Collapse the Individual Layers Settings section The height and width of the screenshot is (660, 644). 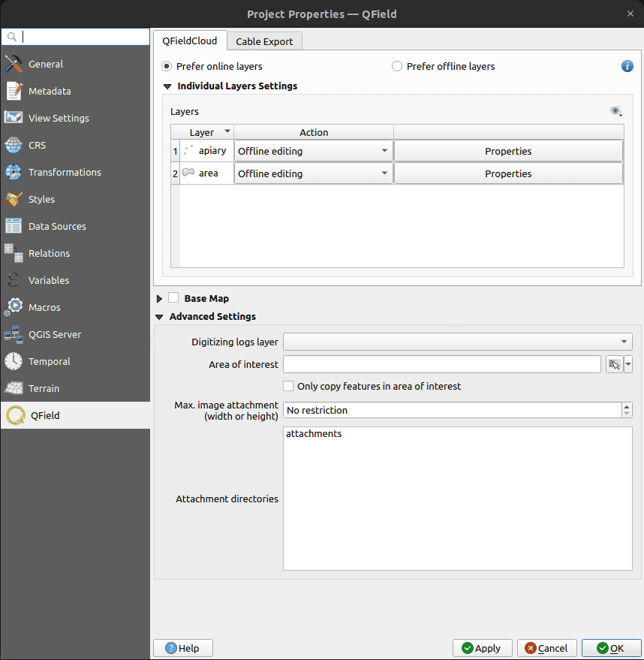tap(167, 86)
